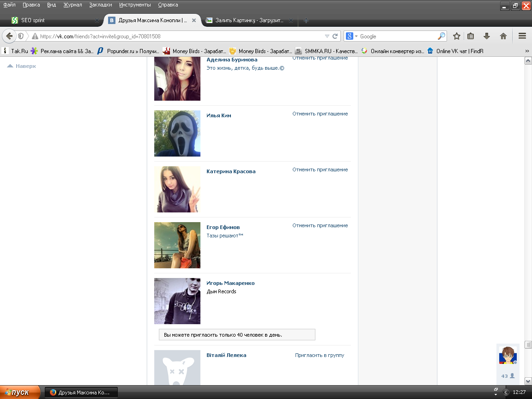Image resolution: width=532 pixels, height=399 pixels.
Task: Click Игорь Макаренко avatar photo
Action: click(177, 301)
